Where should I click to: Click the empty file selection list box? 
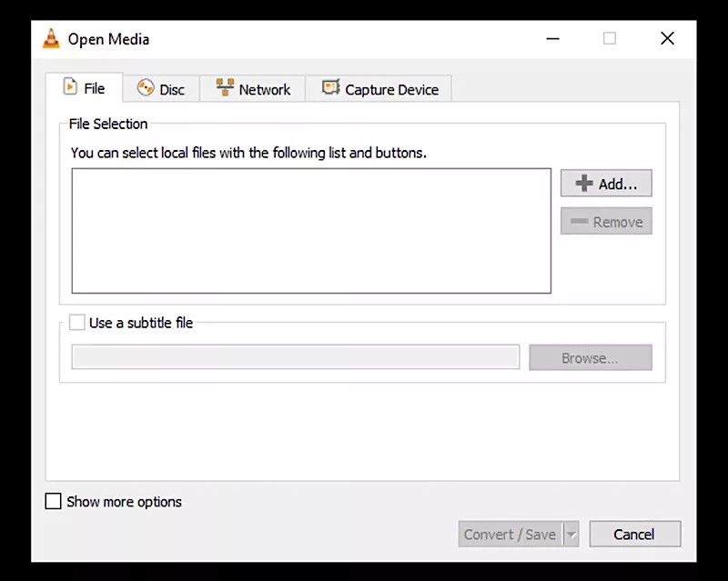310,231
